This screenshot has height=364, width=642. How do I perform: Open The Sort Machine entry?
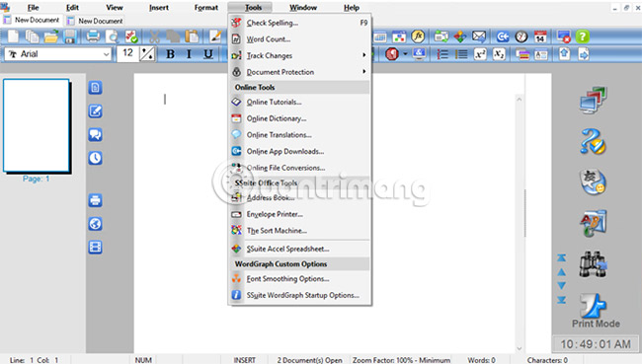[x=299, y=231]
